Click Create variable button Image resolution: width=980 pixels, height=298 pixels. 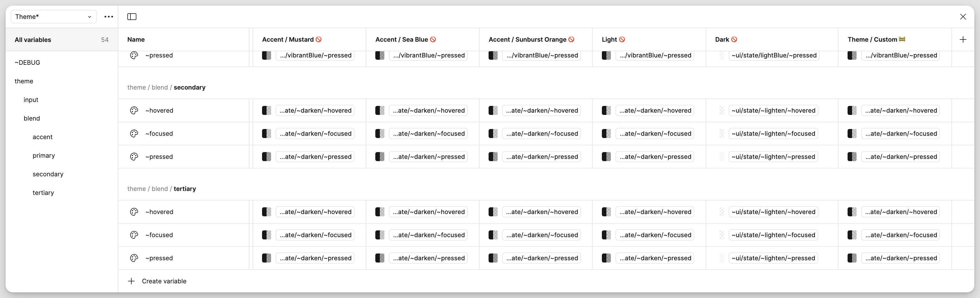pos(157,281)
